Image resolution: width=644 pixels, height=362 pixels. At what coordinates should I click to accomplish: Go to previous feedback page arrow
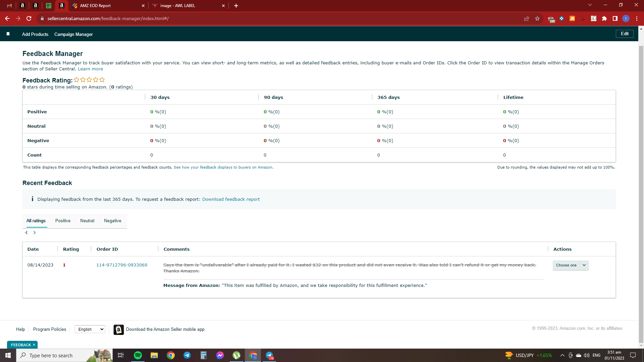point(26,233)
